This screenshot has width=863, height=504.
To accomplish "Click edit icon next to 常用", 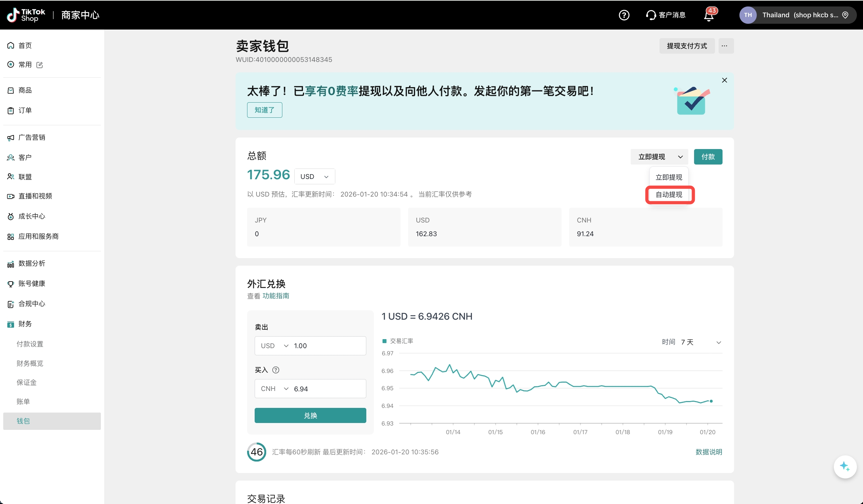I will point(40,65).
